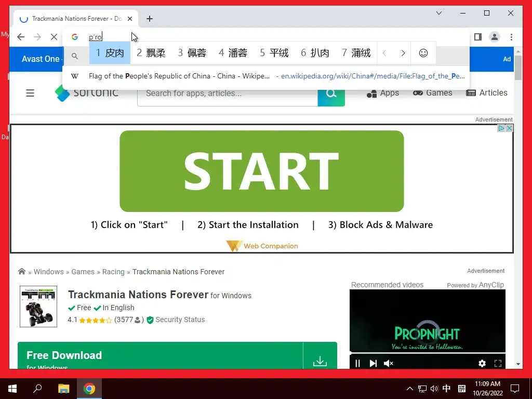Screen dimensions: 532x399
Task: Skip to next recommended video
Action: [373, 363]
